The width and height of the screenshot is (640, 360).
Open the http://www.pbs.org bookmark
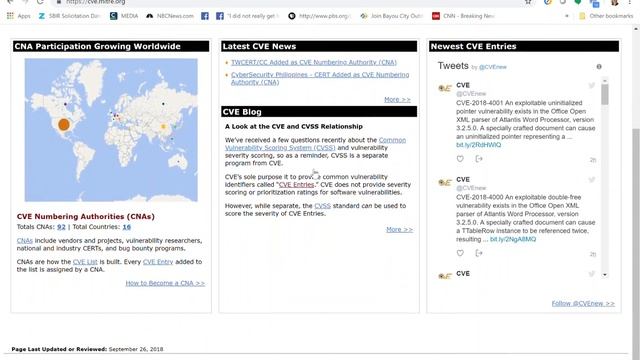click(320, 16)
